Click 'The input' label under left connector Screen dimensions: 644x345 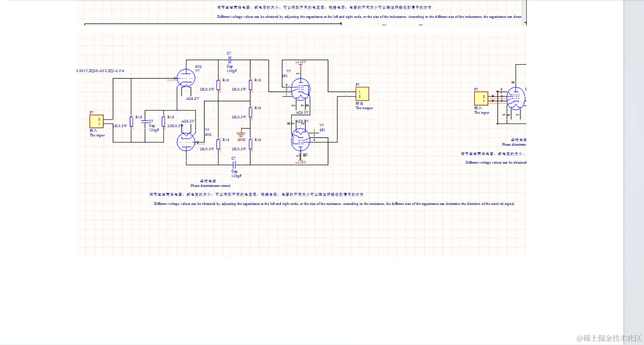pos(97,135)
